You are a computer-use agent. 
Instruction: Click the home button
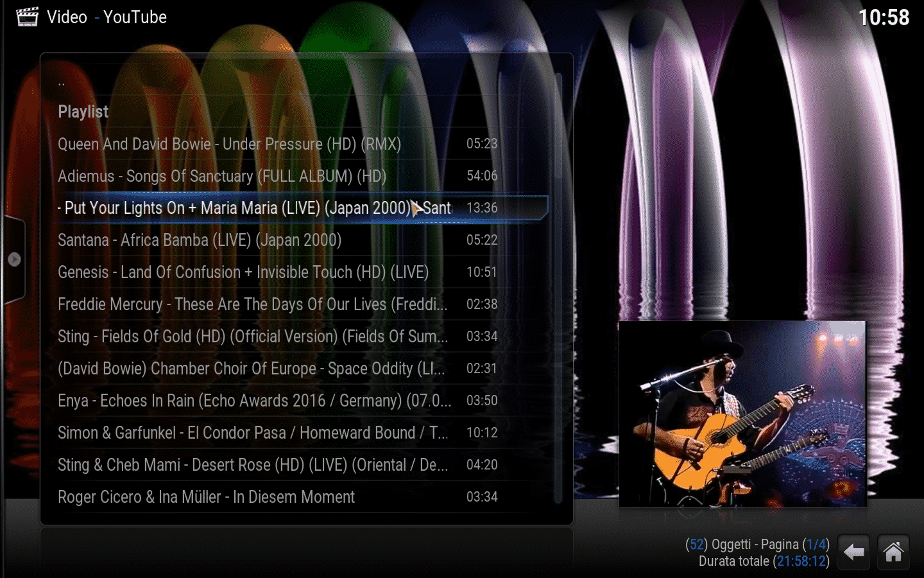click(x=893, y=552)
